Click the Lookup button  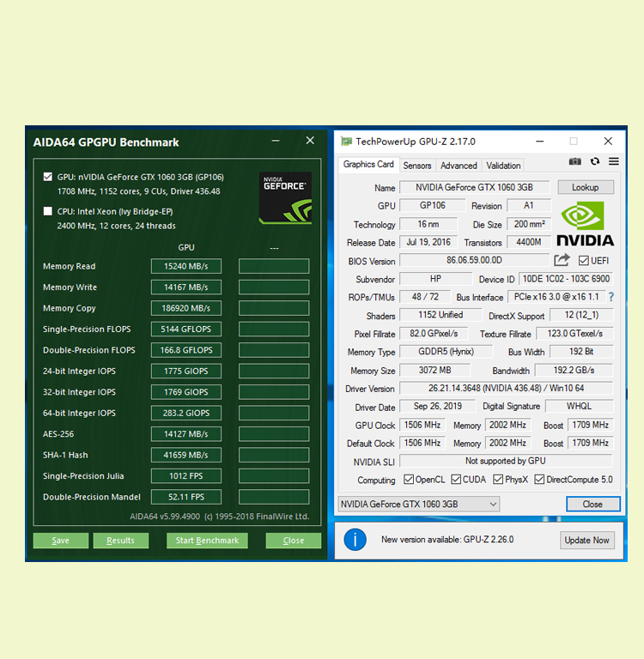586,187
